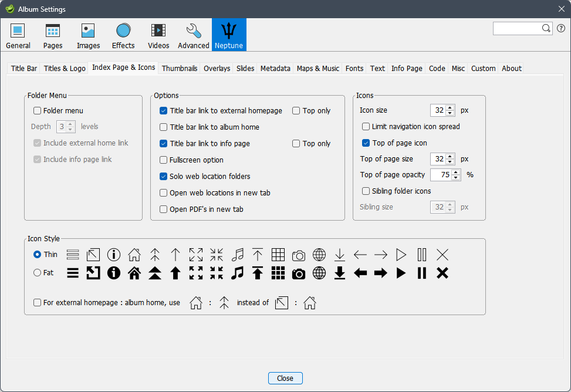Check the For external homepage : album home option
The image size is (571, 392).
pyautogui.click(x=37, y=302)
